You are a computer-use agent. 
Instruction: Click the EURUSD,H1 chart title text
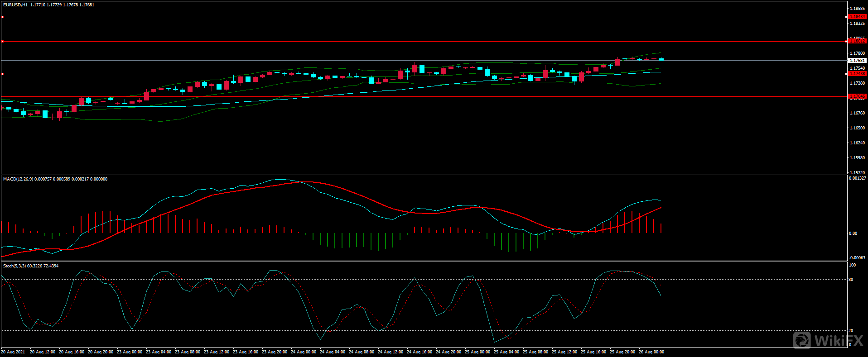pyautogui.click(x=15, y=5)
